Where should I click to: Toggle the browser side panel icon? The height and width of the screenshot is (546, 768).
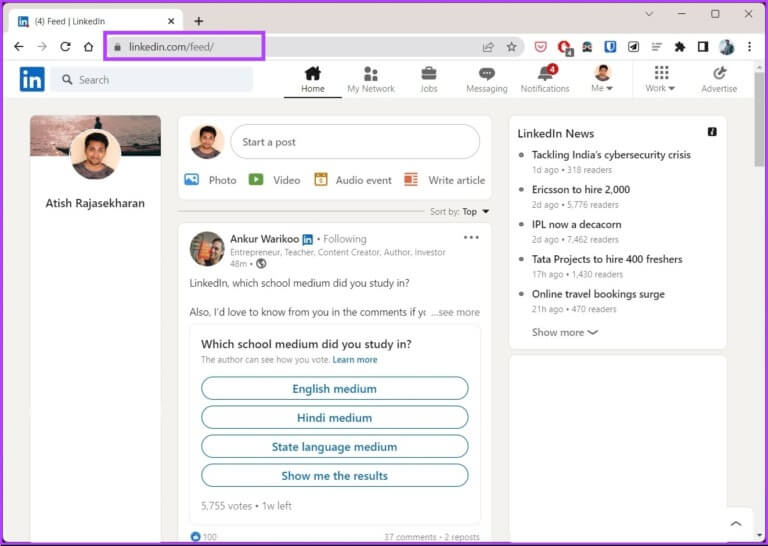703,47
